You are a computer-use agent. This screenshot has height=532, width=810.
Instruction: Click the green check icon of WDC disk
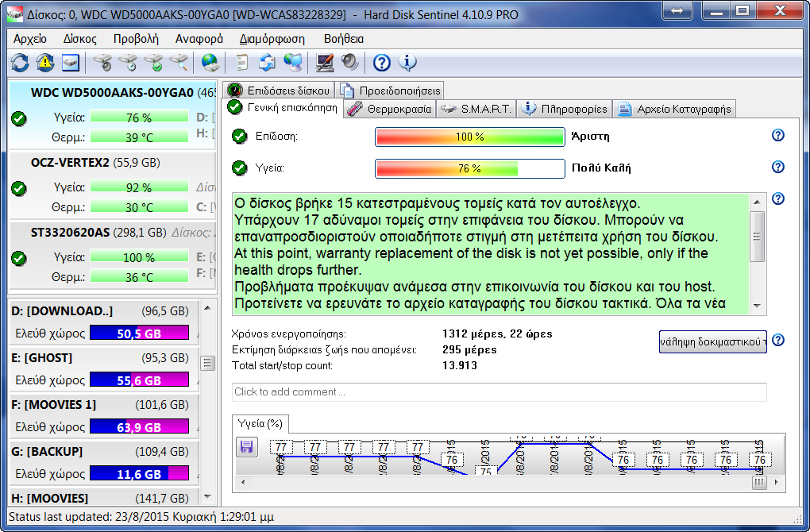pos(19,119)
